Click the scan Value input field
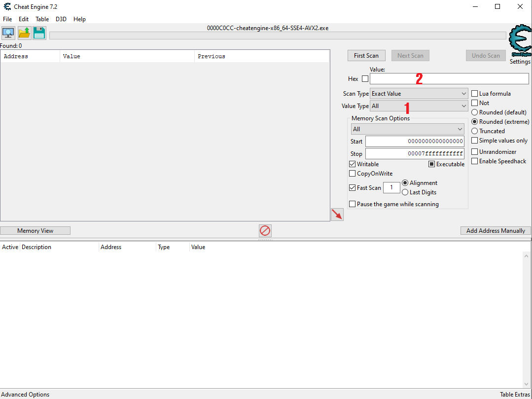532x399 pixels. click(449, 79)
